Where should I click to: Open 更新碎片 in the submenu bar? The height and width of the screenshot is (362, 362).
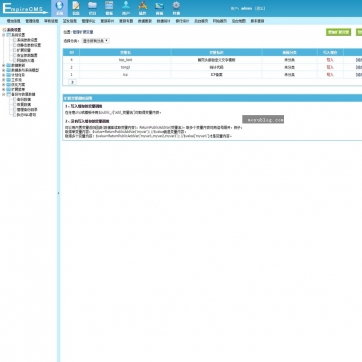tap(107, 21)
